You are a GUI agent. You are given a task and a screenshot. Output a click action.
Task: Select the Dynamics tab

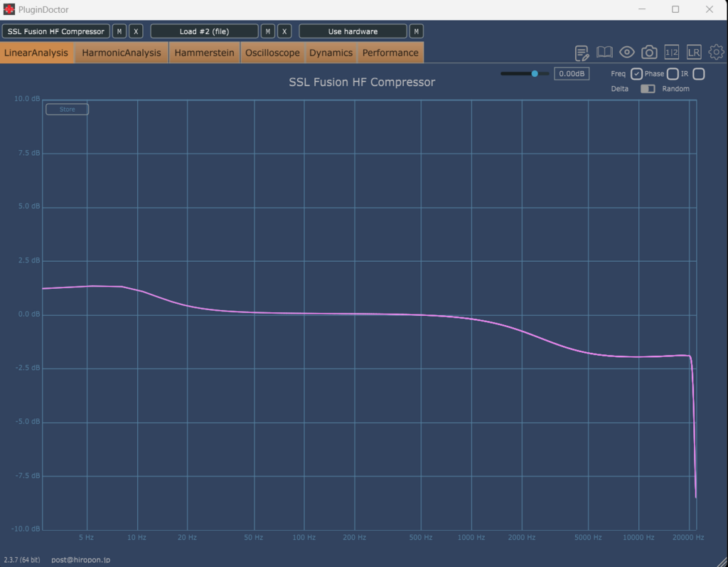tap(331, 53)
